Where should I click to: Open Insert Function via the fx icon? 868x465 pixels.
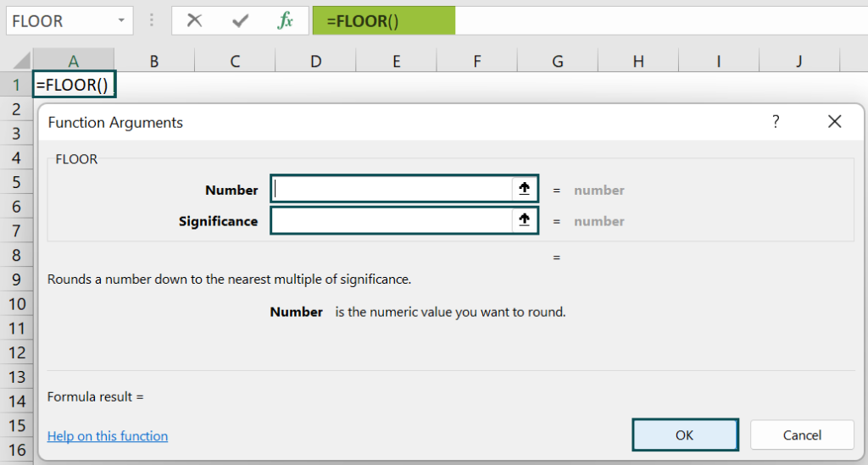tap(285, 20)
